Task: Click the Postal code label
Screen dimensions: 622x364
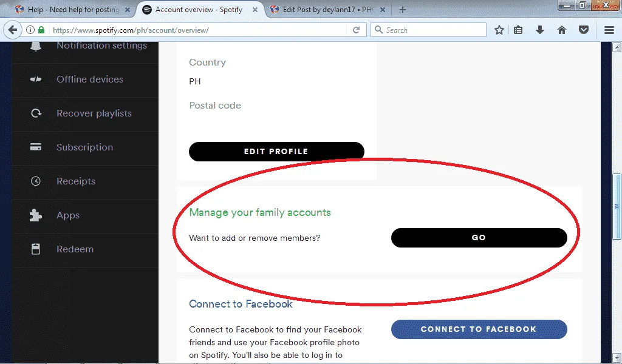Action: (215, 106)
